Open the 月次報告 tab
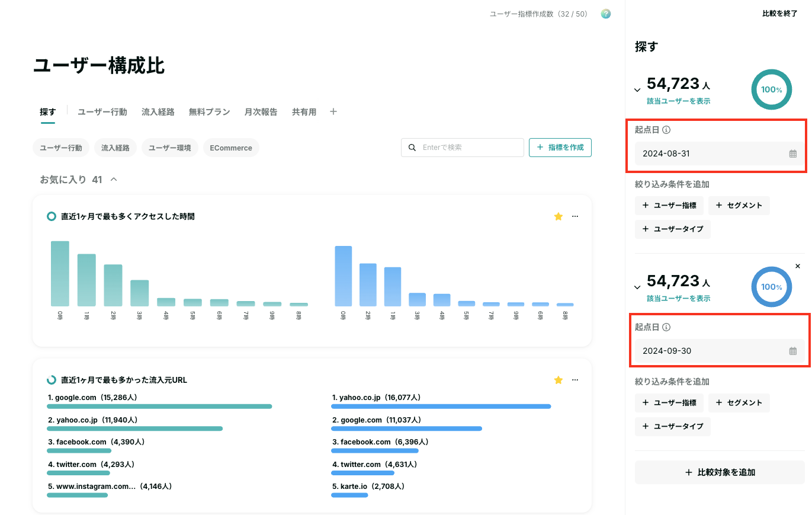The height and width of the screenshot is (515, 812). (x=261, y=111)
